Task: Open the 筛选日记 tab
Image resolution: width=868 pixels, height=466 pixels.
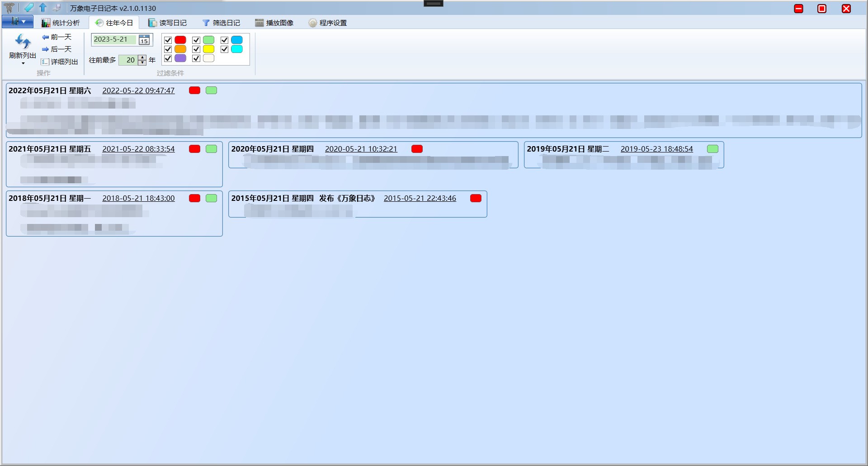Action: point(221,23)
